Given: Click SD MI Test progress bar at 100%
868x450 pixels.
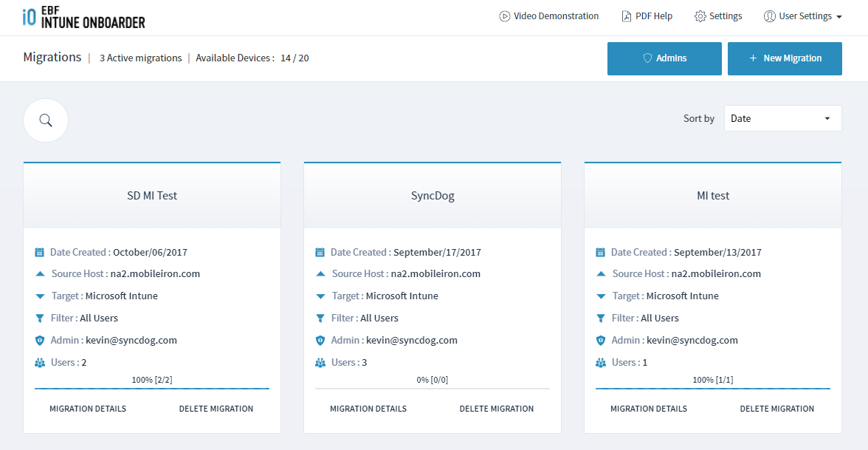Looking at the screenshot, I should [152, 389].
